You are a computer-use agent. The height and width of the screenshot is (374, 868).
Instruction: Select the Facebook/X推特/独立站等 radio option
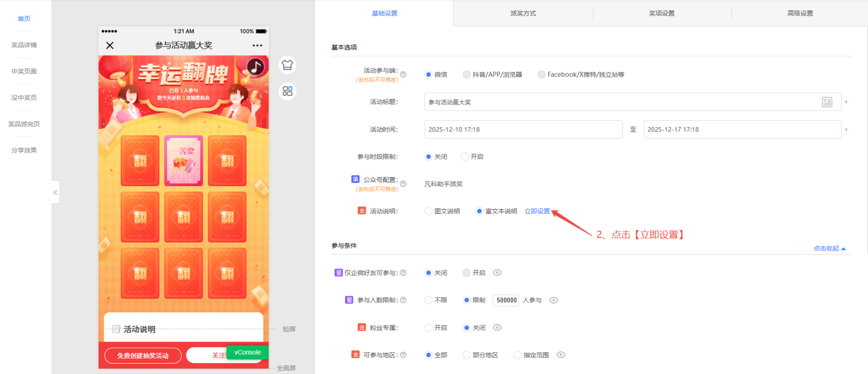point(541,75)
